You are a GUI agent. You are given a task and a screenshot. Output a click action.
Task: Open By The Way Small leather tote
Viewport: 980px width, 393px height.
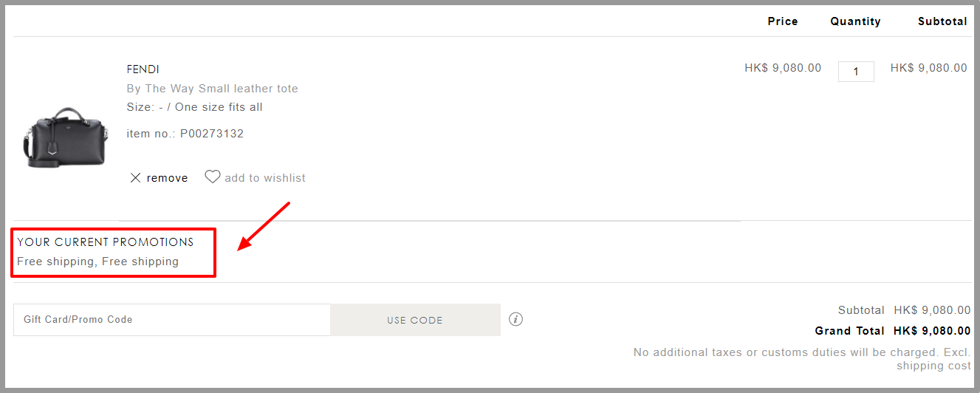[x=213, y=89]
